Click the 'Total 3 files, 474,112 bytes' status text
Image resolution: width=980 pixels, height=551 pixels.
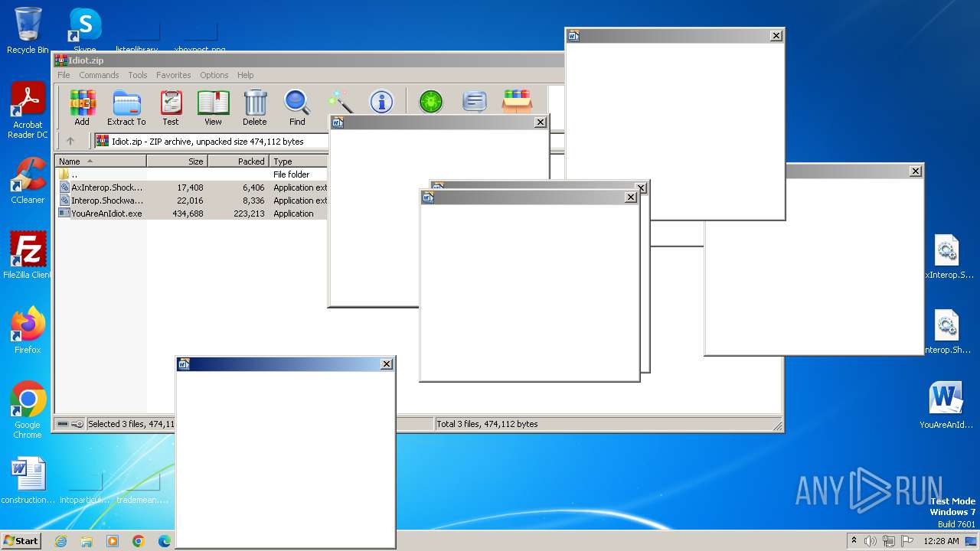click(487, 424)
